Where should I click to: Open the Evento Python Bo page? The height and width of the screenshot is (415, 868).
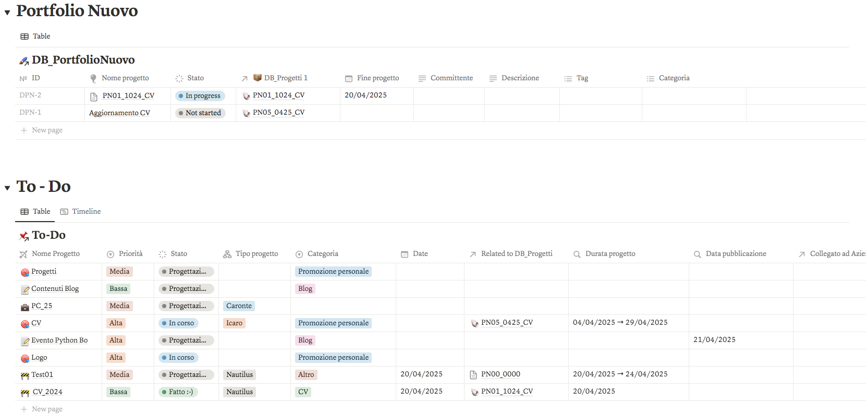pyautogui.click(x=59, y=340)
